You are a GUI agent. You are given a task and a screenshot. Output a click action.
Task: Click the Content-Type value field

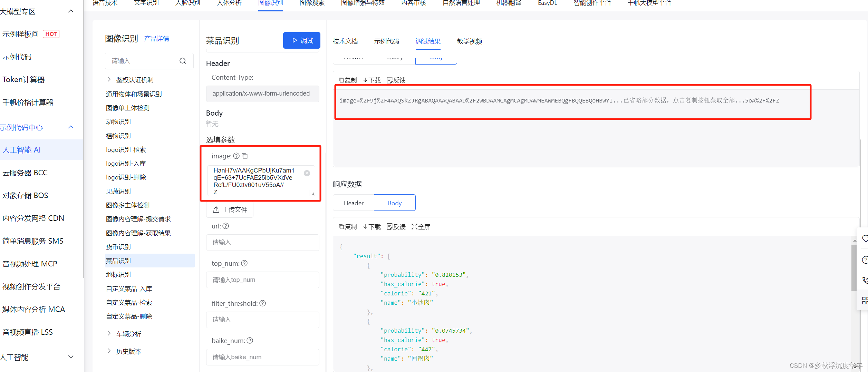coord(263,94)
